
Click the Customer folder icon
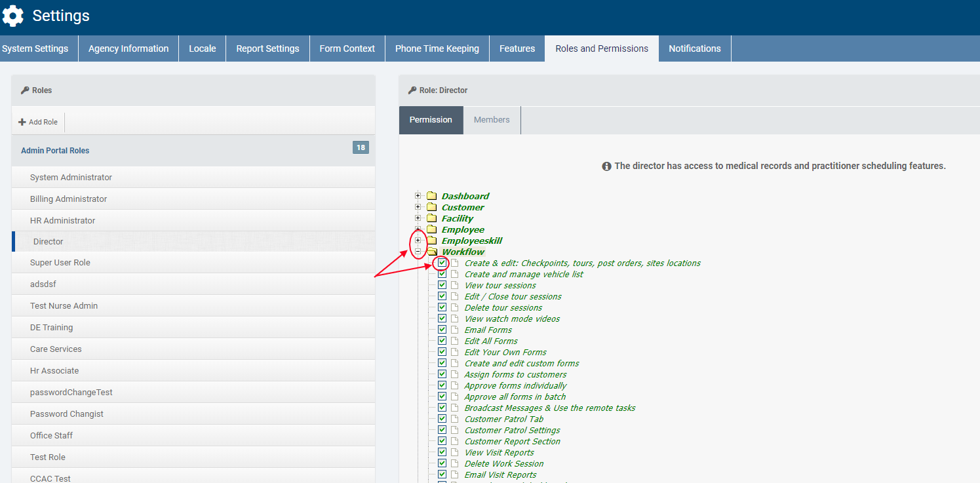tap(431, 207)
